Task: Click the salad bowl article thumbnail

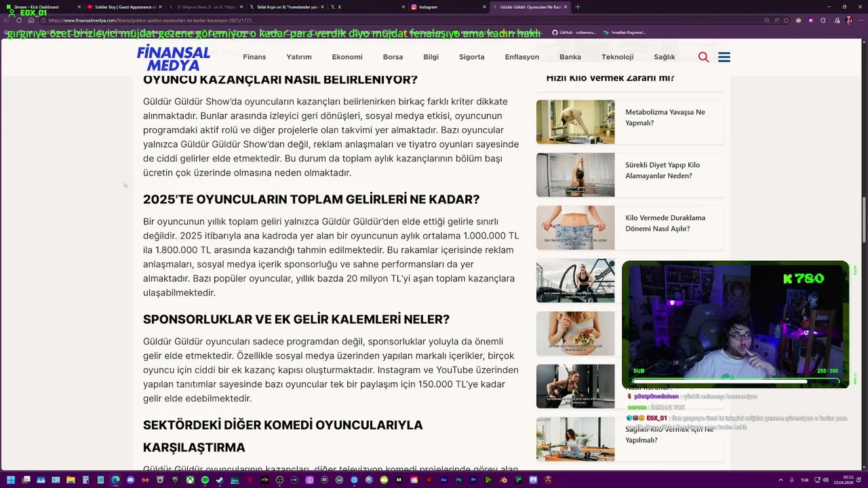Action: [575, 333]
